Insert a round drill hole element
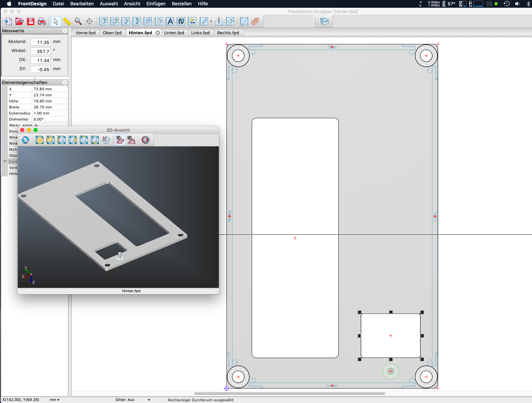 pos(104,21)
